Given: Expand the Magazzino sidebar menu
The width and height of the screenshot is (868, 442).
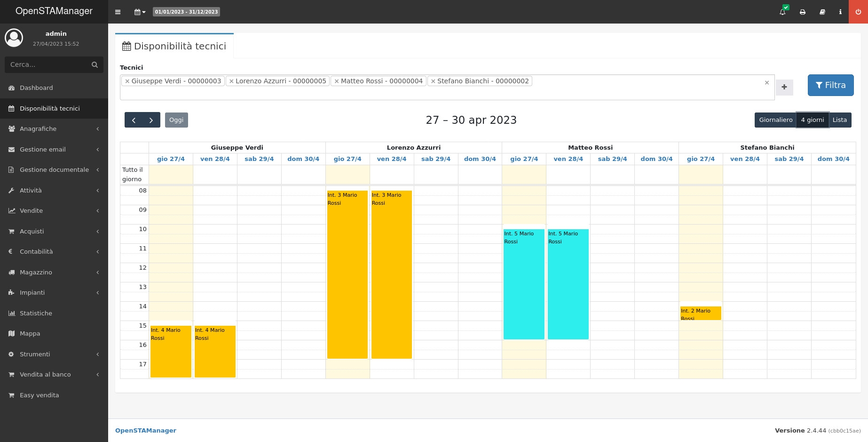Looking at the screenshot, I should (x=54, y=273).
